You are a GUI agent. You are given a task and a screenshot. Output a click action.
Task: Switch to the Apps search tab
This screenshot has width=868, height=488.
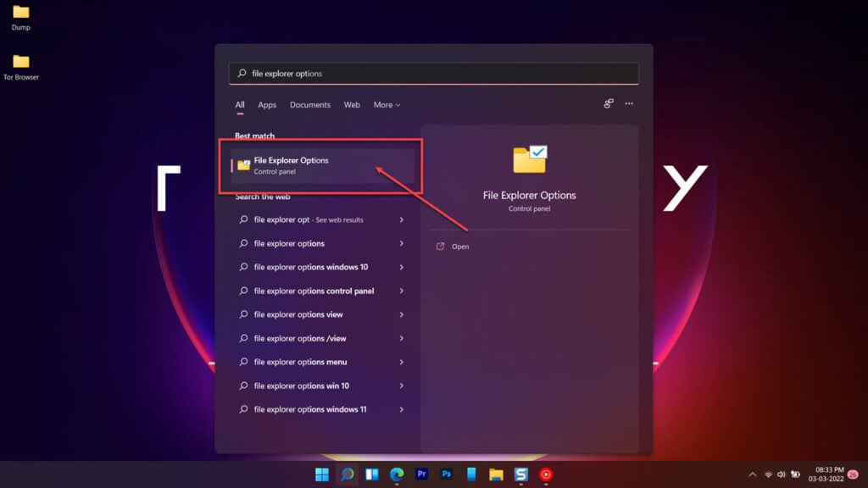pos(267,104)
